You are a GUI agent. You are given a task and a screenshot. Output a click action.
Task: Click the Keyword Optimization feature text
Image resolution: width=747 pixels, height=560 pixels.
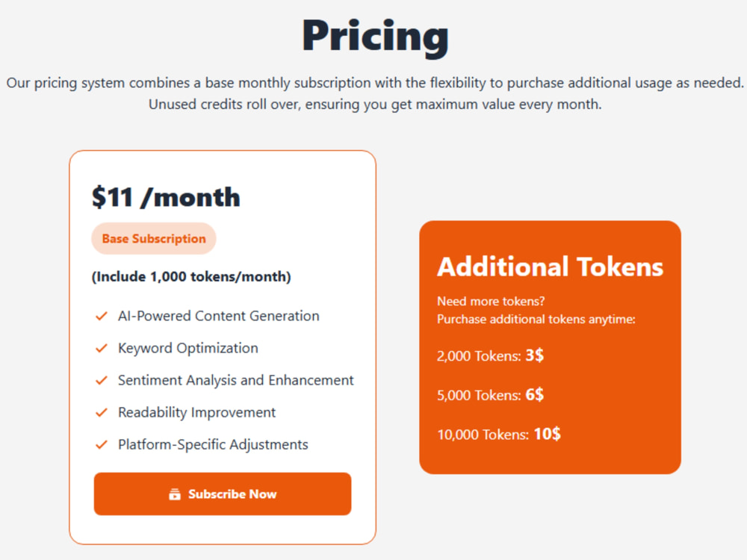(188, 348)
